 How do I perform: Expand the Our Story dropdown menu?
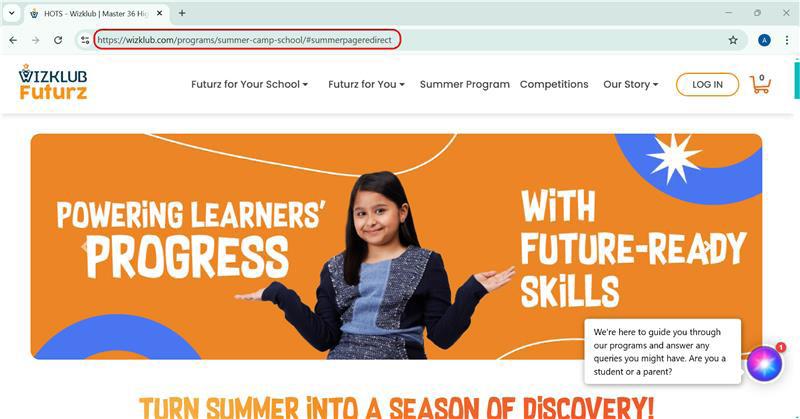[631, 84]
